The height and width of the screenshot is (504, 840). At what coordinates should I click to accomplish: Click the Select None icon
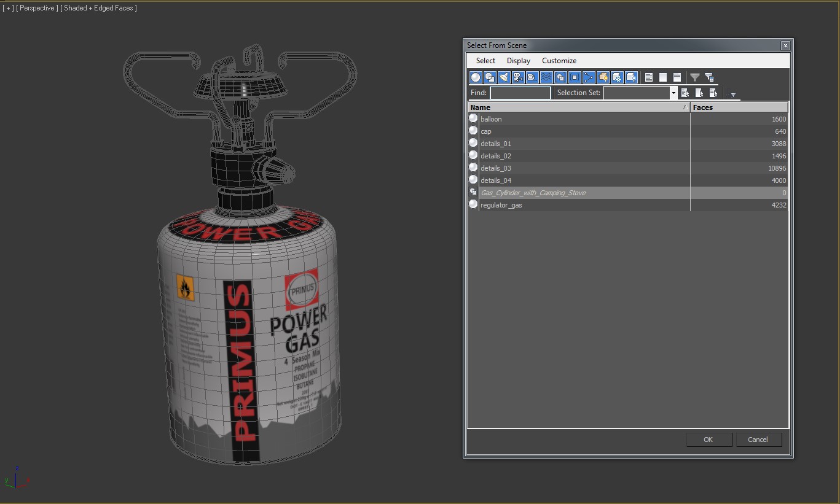point(663,77)
